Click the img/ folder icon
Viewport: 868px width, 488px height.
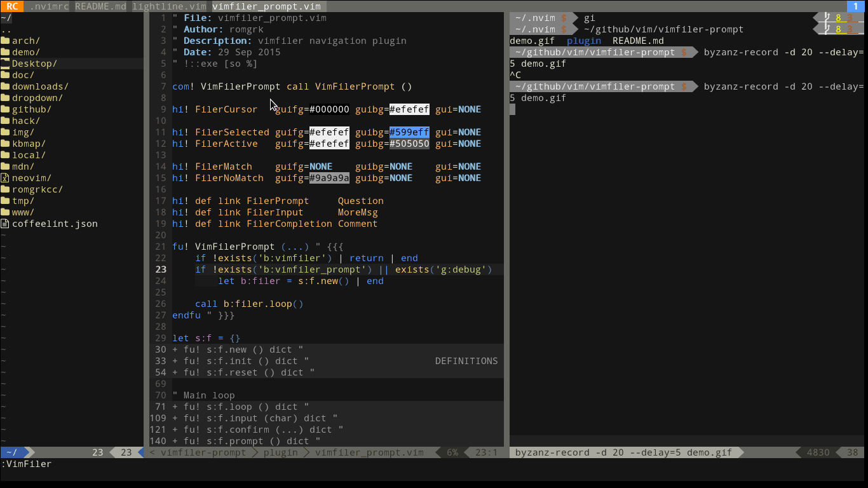pos(5,132)
